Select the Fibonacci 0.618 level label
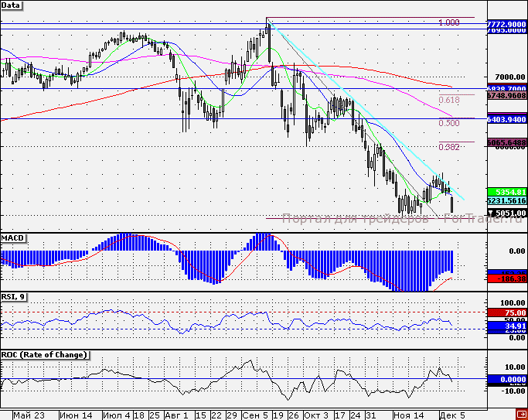Viewport: 528px width, 420px height. coord(449,100)
